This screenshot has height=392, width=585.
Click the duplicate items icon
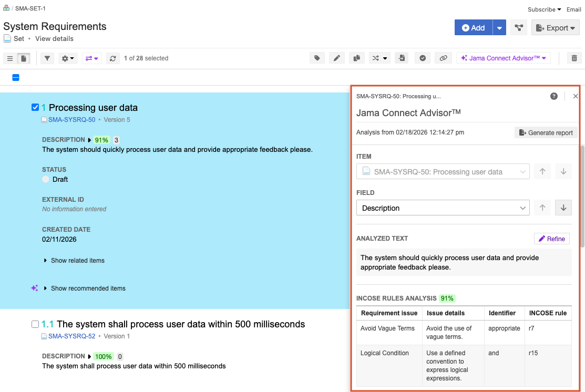point(357,58)
